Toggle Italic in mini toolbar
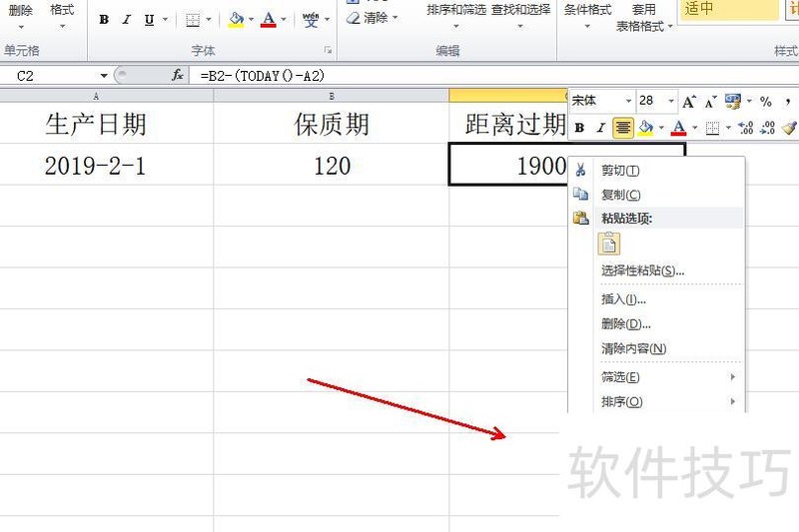 (601, 128)
